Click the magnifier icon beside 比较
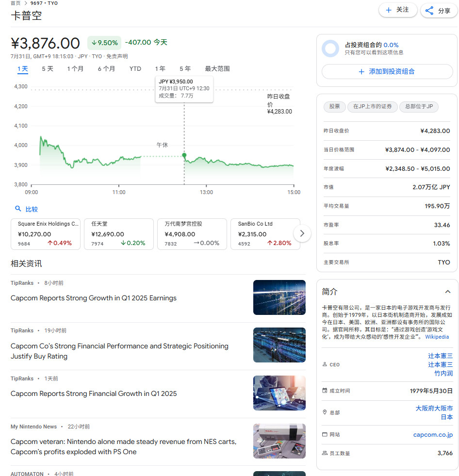The width and height of the screenshot is (459, 476). pyautogui.click(x=18, y=209)
